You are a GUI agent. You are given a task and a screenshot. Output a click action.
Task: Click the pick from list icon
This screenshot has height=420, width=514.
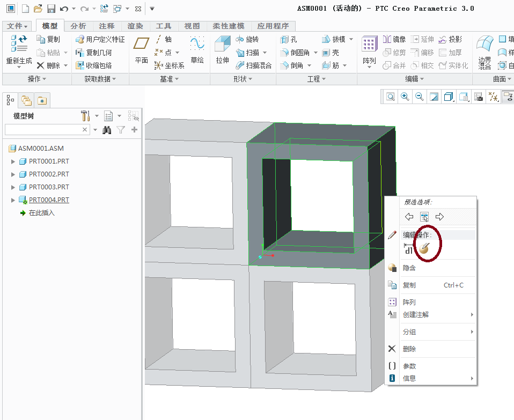424,217
